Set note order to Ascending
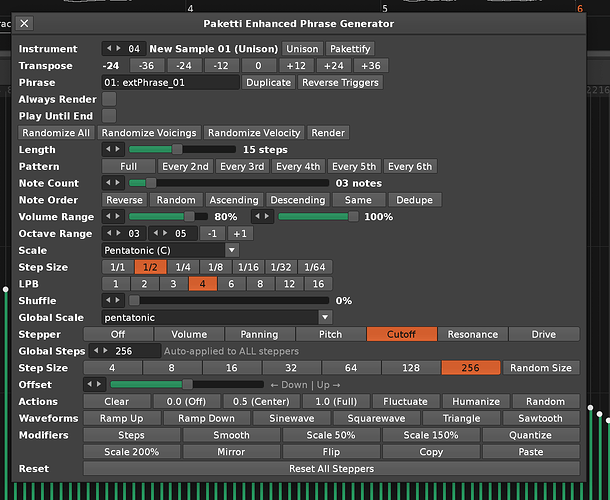 click(x=234, y=200)
